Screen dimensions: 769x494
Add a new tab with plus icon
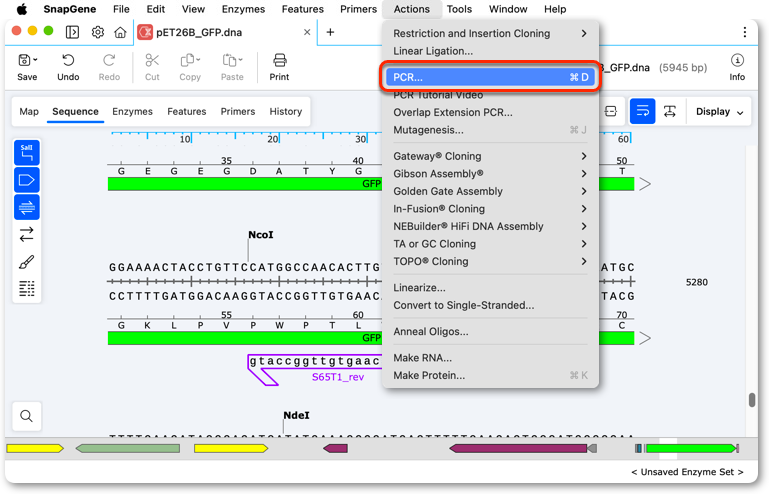[x=331, y=32]
